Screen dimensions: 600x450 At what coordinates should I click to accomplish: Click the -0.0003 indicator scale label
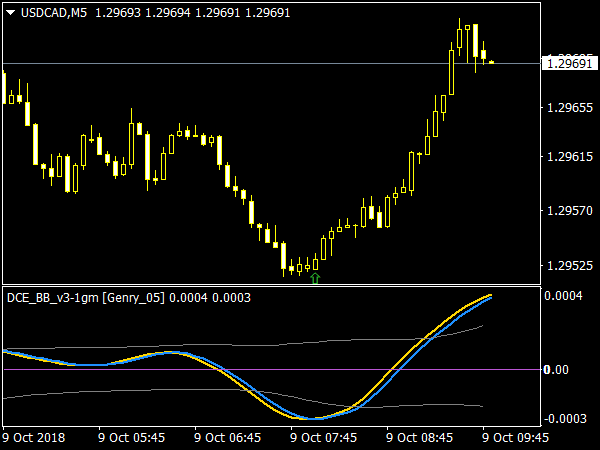click(x=565, y=419)
